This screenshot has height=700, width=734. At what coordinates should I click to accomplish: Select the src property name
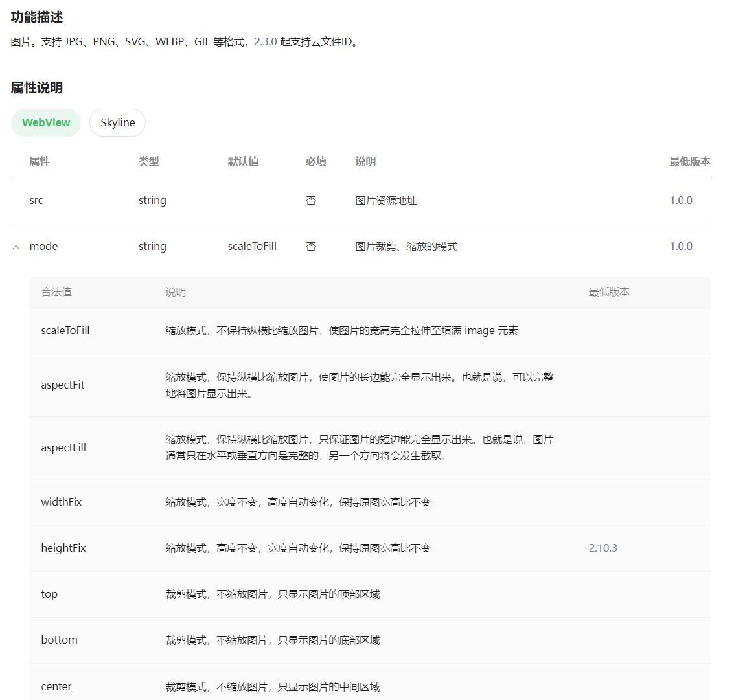pos(36,200)
